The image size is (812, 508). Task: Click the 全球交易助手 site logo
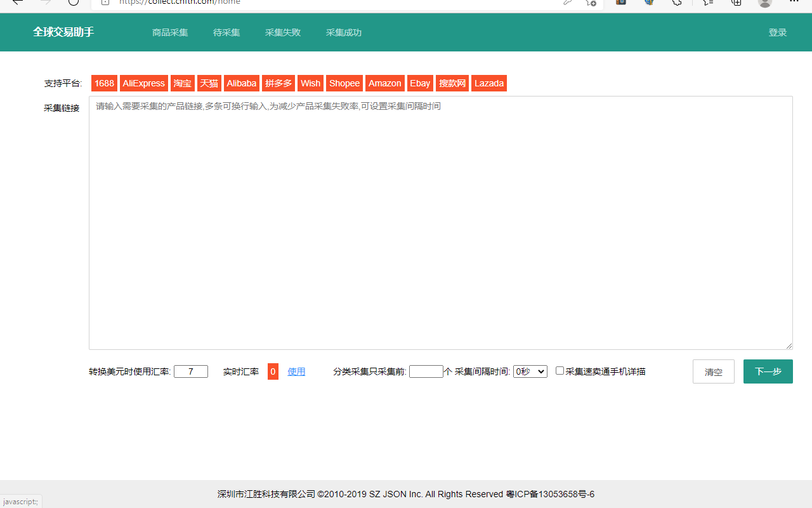(63, 32)
